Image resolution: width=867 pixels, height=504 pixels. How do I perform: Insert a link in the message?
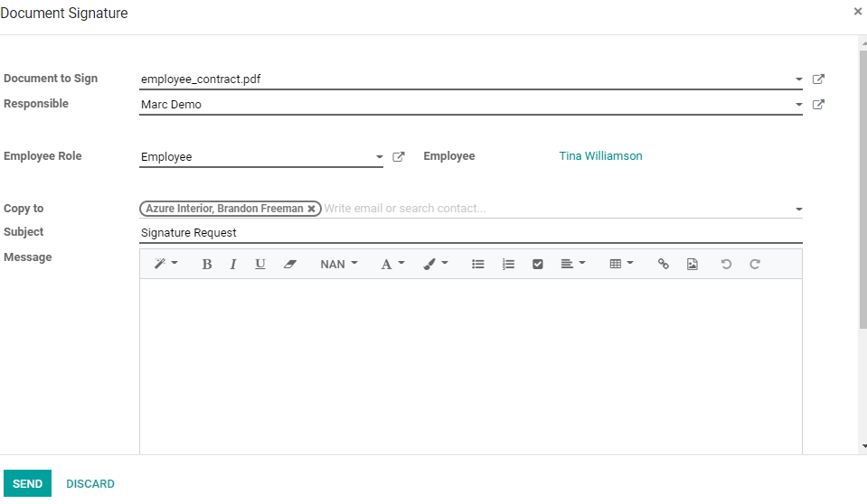(x=663, y=265)
